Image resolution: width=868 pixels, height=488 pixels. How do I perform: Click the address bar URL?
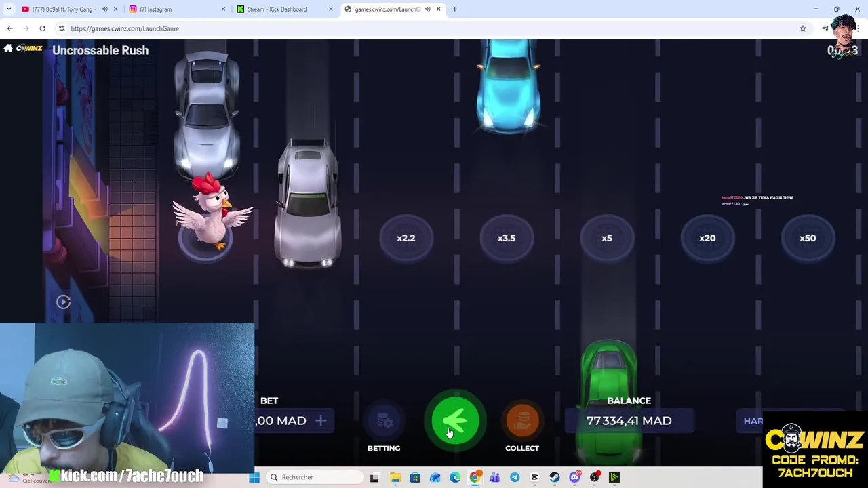(x=125, y=28)
